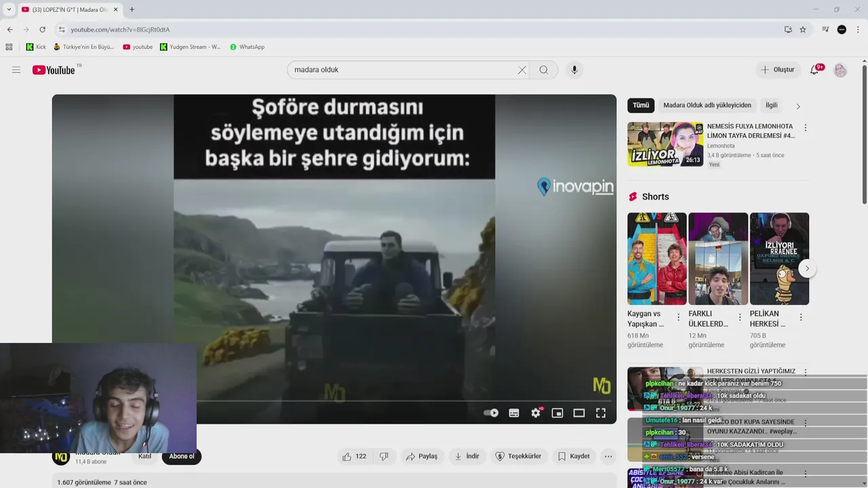Viewport: 868px width, 488px height.
Task: Install app via address bar screen icon
Action: [788, 29]
